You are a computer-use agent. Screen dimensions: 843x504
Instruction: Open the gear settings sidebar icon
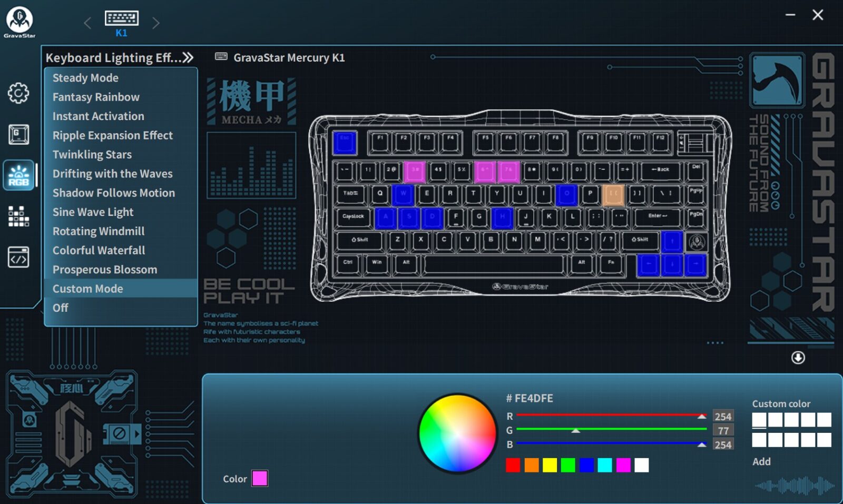[x=18, y=93]
